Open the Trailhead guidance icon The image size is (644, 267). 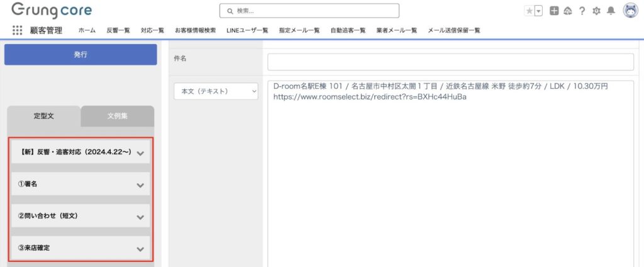(568, 11)
